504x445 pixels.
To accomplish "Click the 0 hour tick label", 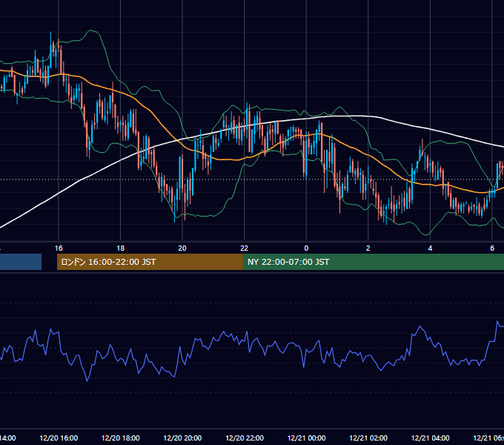I will click(306, 248).
